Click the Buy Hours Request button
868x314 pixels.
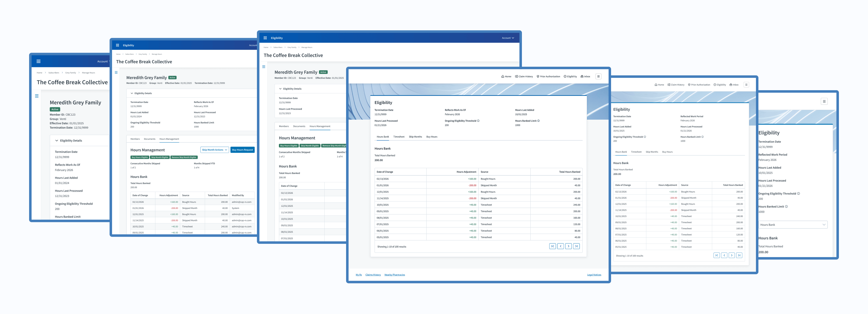tap(242, 150)
